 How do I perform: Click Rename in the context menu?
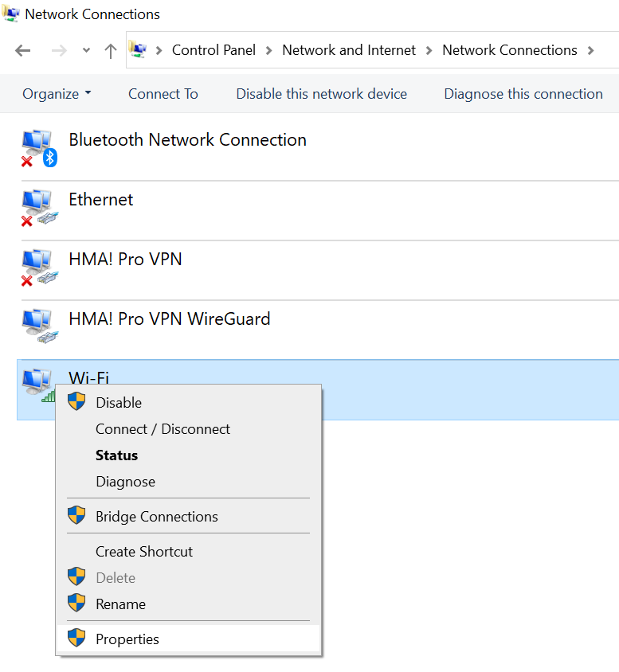(x=120, y=604)
